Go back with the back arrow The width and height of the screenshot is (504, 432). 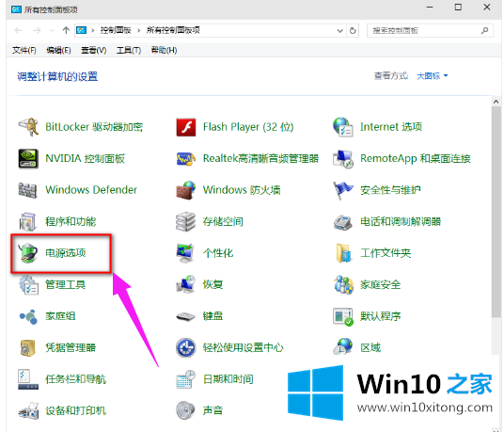(x=18, y=30)
